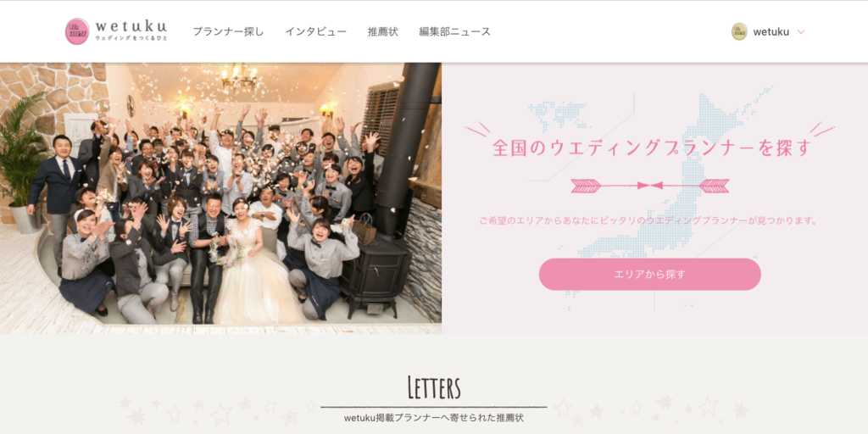Expand the pink account dropdown chevron

(800, 32)
